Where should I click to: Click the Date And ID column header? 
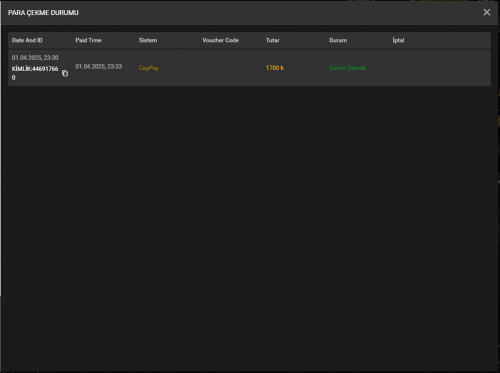click(27, 40)
